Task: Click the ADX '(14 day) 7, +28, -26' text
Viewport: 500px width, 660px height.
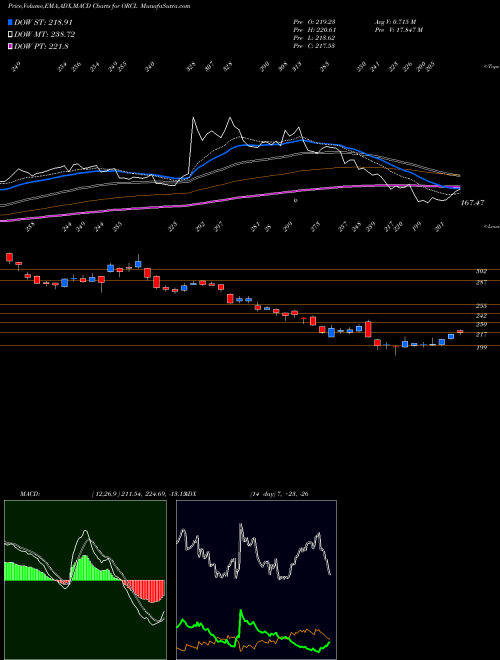Action: 279,493
